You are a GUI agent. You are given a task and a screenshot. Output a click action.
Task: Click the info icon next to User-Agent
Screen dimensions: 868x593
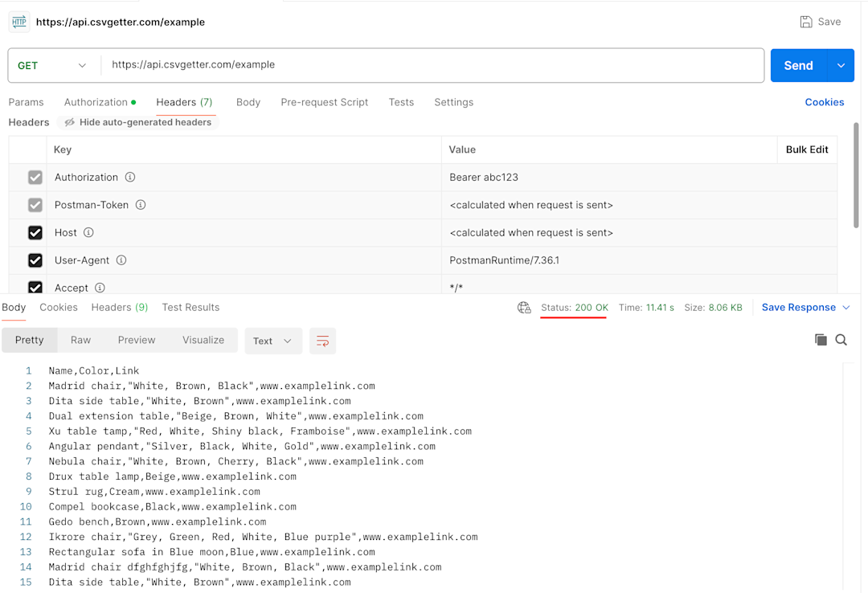pos(121,260)
